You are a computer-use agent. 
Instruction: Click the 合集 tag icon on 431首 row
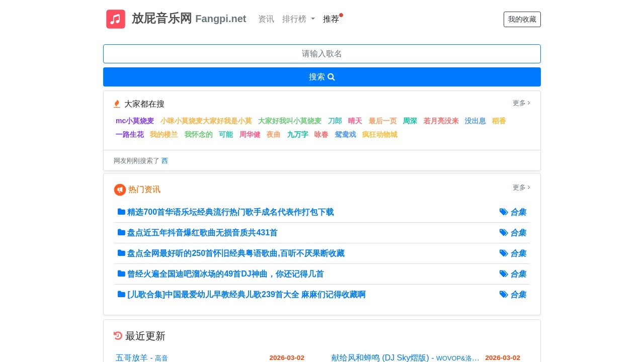(504, 232)
